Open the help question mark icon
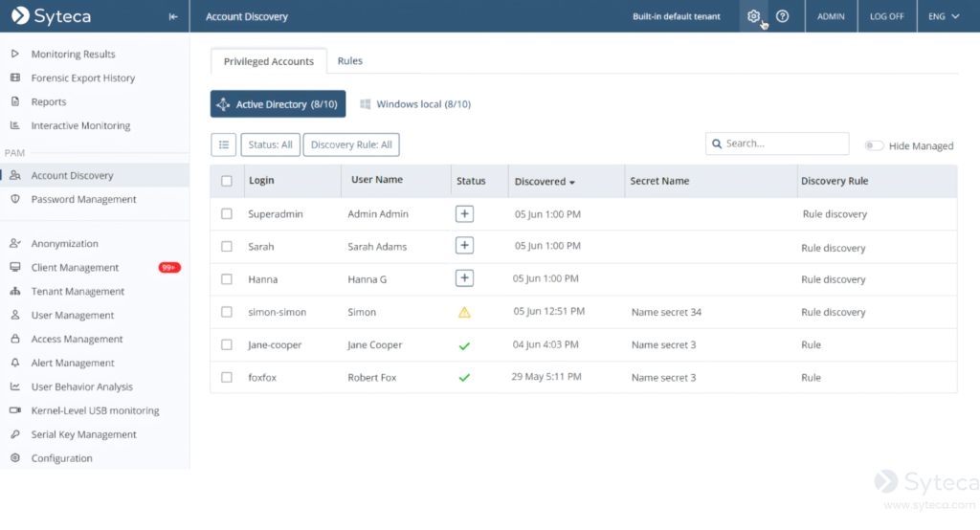 pos(782,16)
